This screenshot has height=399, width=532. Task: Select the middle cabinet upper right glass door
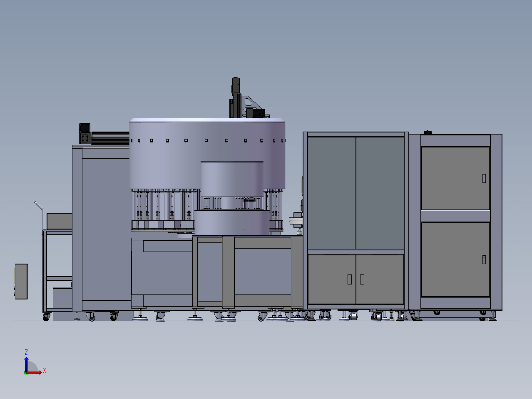(x=380, y=193)
